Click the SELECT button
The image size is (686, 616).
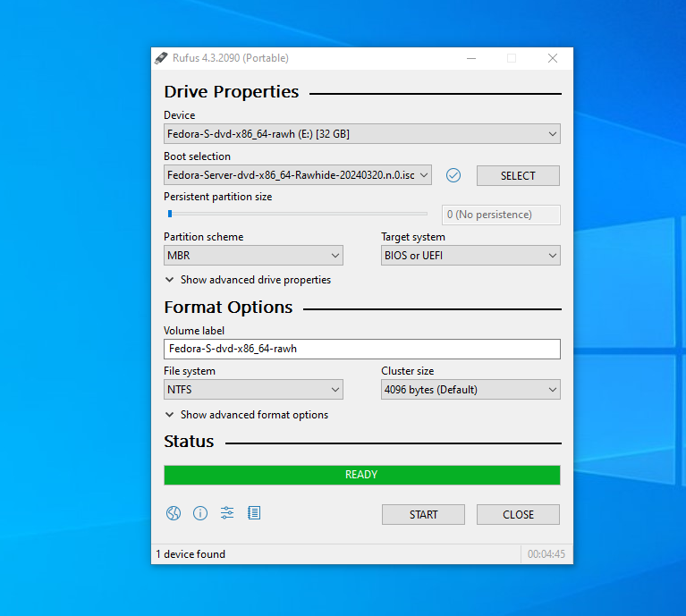[518, 176]
